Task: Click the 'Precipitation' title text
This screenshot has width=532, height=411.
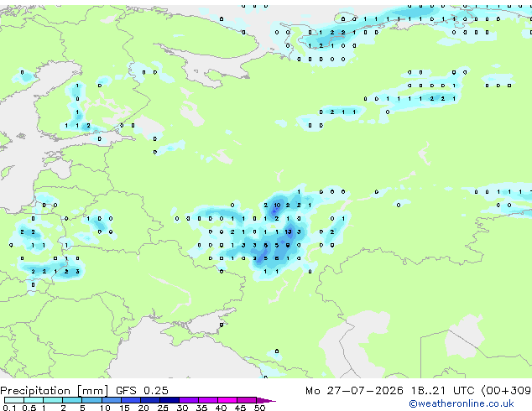Action: tap(35, 391)
